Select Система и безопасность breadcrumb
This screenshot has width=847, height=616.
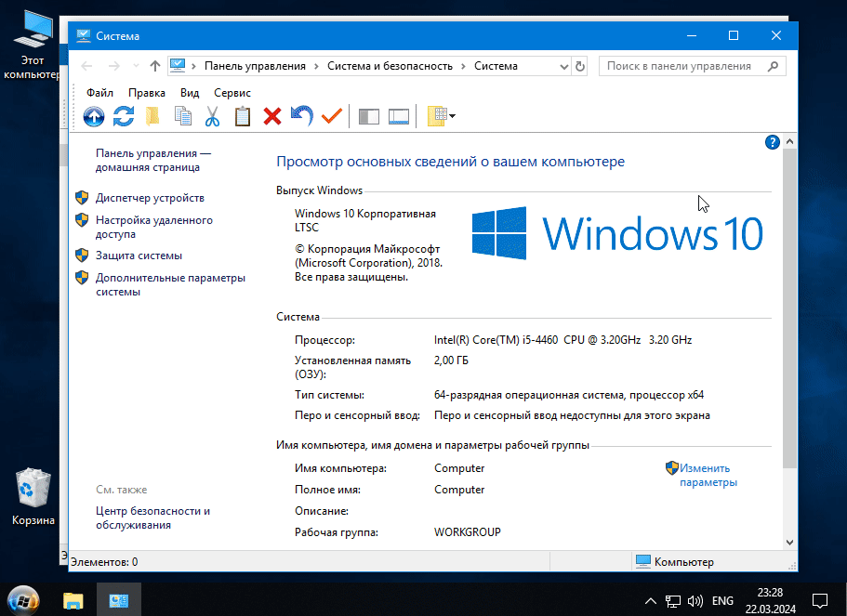pos(390,66)
